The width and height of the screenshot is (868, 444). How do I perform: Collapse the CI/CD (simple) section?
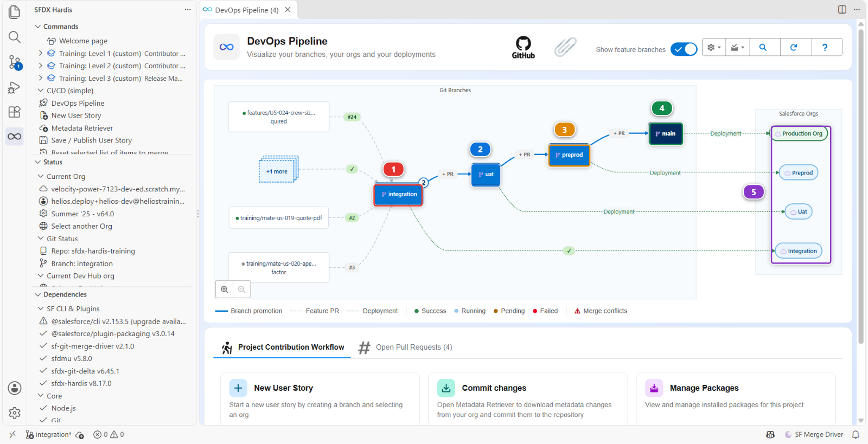click(41, 91)
